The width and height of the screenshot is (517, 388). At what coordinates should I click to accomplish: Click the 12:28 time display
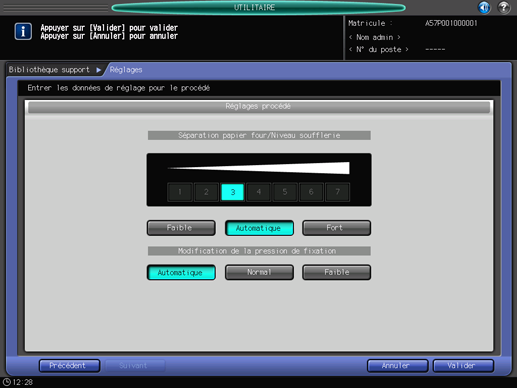[23, 382]
